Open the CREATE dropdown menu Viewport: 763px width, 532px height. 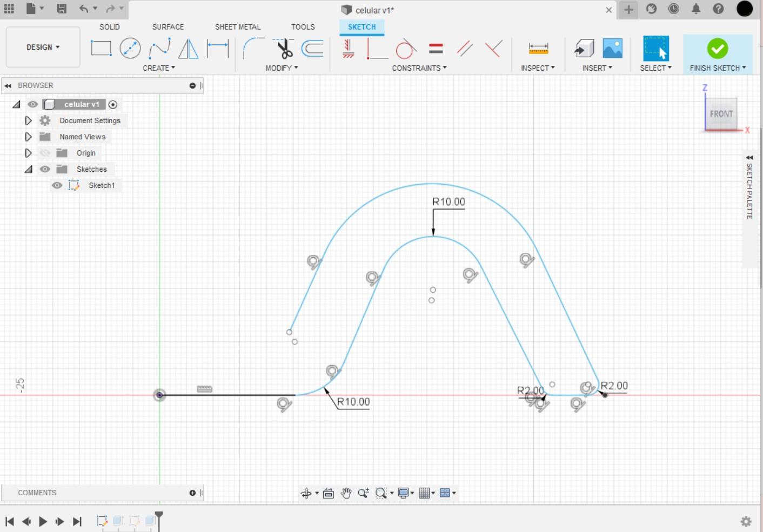click(x=159, y=68)
